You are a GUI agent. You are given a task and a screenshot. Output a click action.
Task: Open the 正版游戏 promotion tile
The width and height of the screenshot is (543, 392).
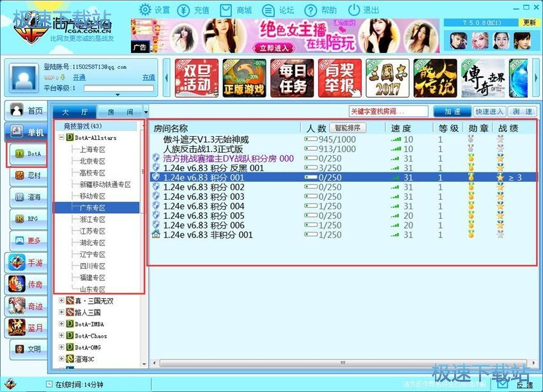245,78
